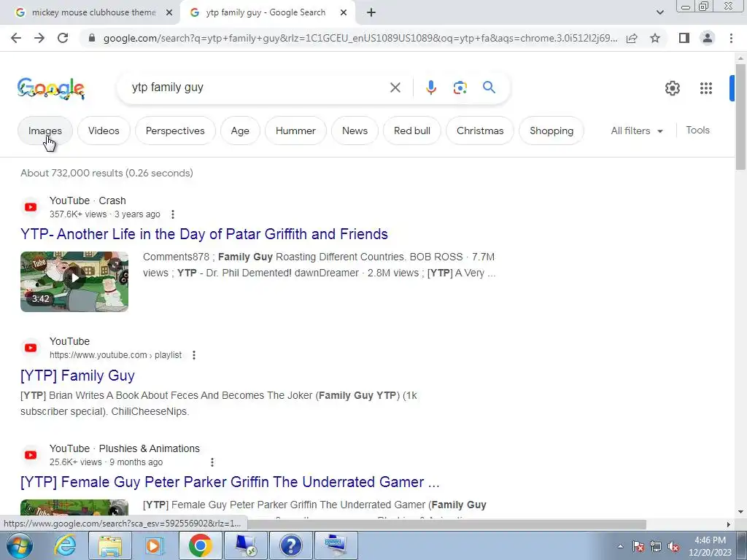The width and height of the screenshot is (747, 560).
Task: Click About 732,000 results text
Action: tap(107, 173)
